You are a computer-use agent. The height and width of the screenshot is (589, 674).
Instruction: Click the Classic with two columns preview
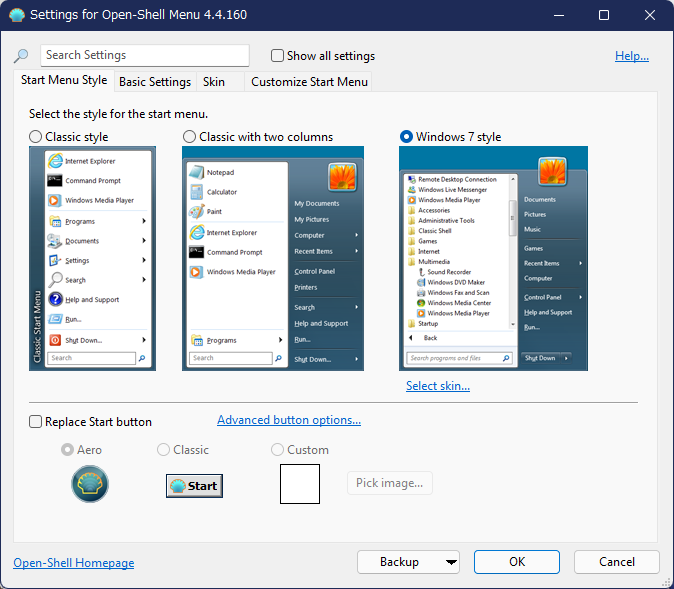(x=273, y=258)
